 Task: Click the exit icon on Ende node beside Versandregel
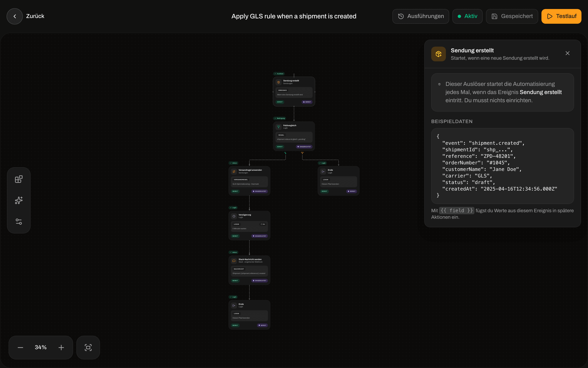[323, 172]
